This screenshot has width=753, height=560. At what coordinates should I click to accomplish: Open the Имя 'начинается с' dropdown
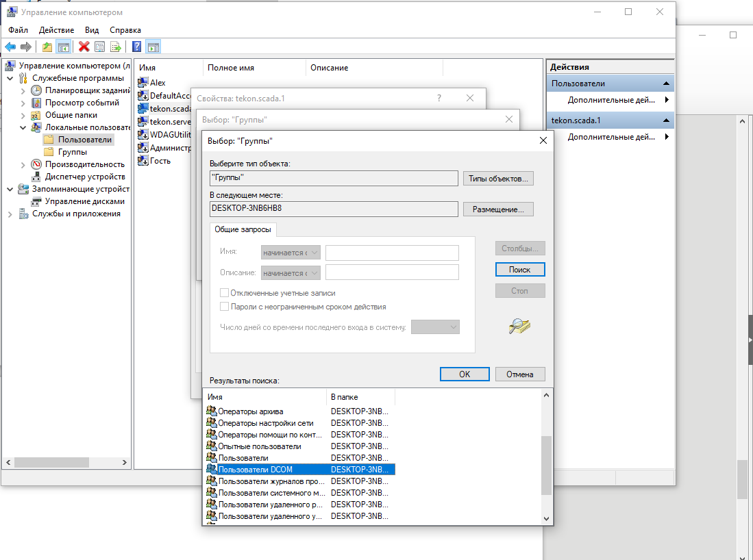coord(291,253)
